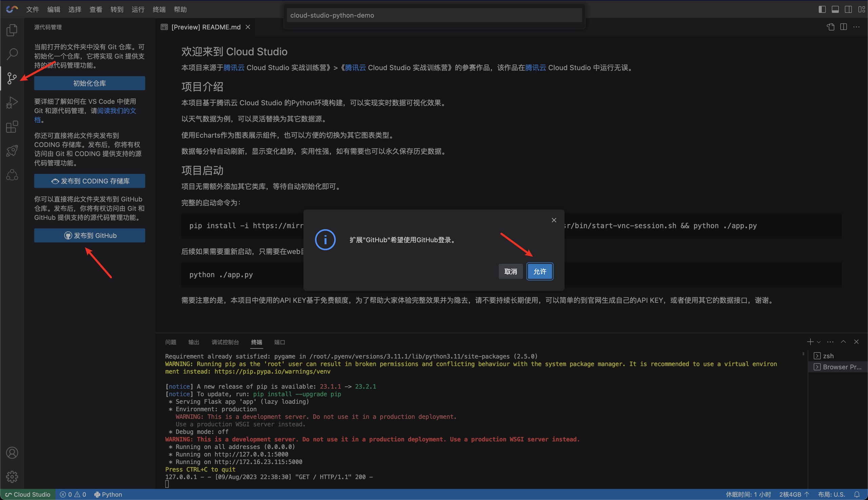Open the 查看 menu
Image resolution: width=868 pixels, height=500 pixels.
pos(96,9)
